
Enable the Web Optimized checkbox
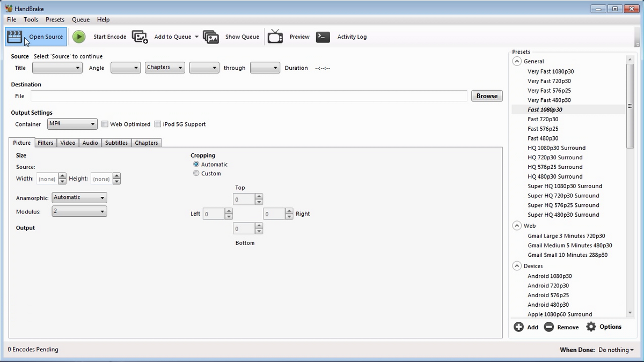click(105, 124)
